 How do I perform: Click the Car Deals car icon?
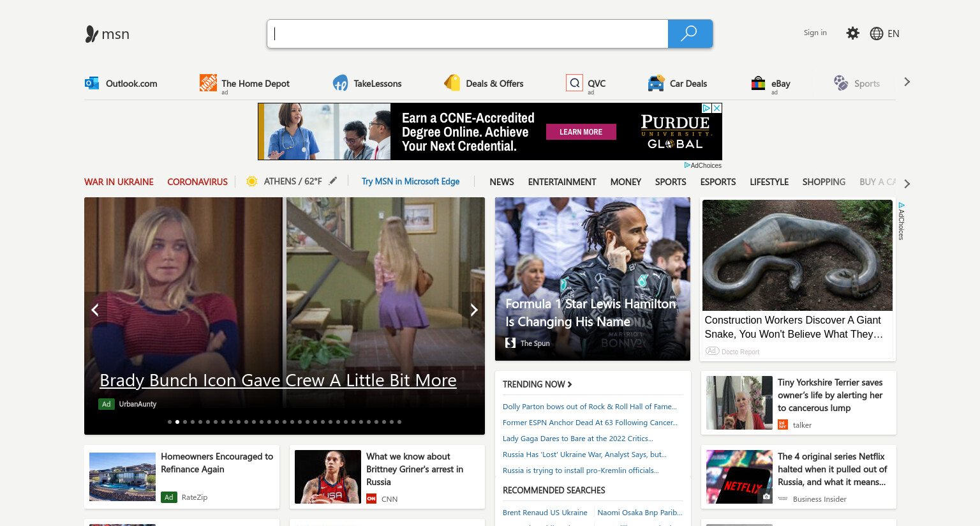pyautogui.click(x=656, y=83)
